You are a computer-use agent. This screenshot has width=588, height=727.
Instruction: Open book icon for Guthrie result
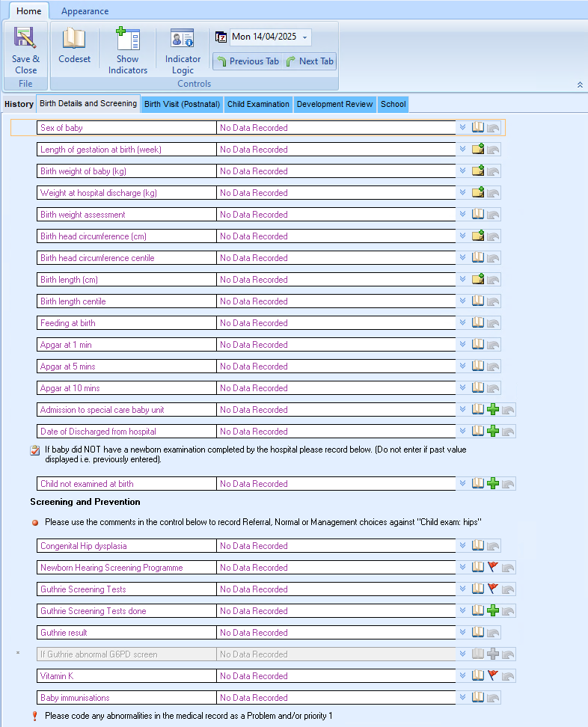(477, 632)
